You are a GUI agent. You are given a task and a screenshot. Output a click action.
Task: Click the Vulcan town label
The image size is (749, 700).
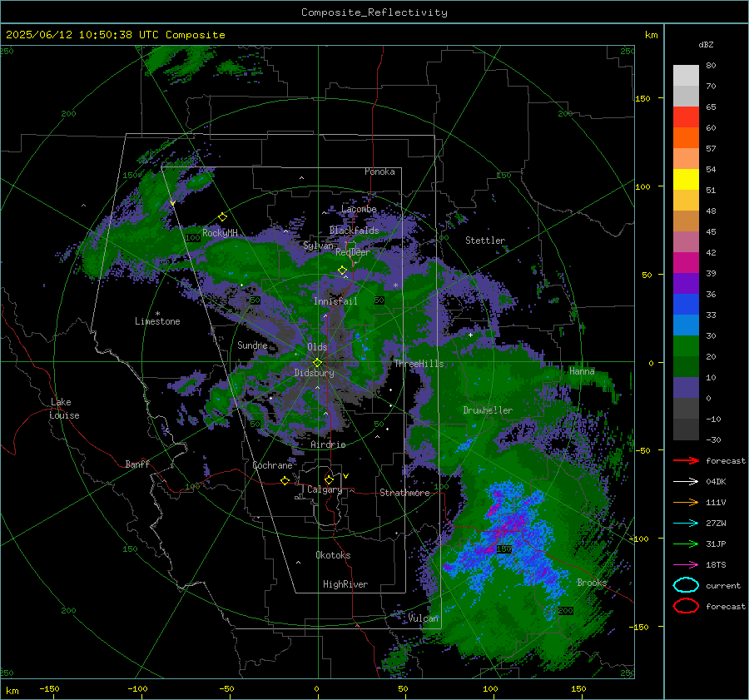point(424,618)
